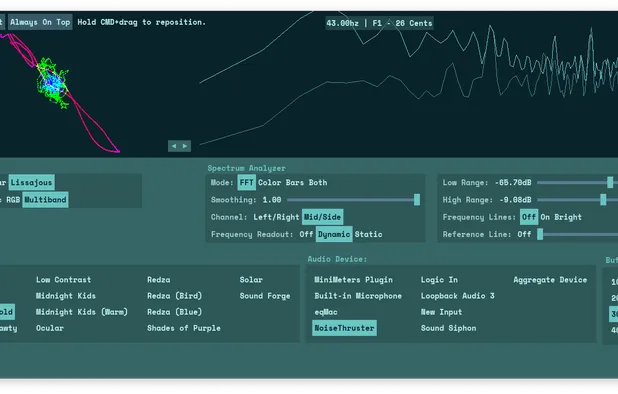Screen dimensions: 618x394
Task: Set spectrum Mode to Color Bars
Action: [281, 182]
